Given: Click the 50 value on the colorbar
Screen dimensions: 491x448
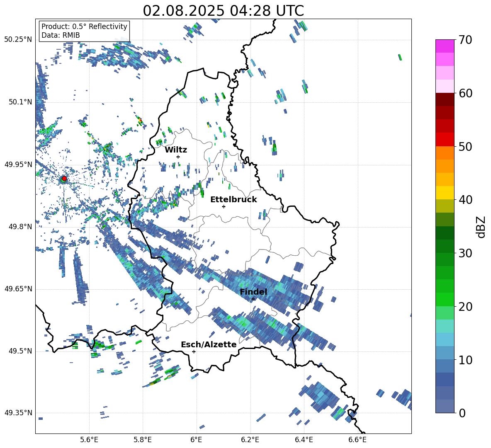Looking at the screenshot, I should tap(465, 146).
